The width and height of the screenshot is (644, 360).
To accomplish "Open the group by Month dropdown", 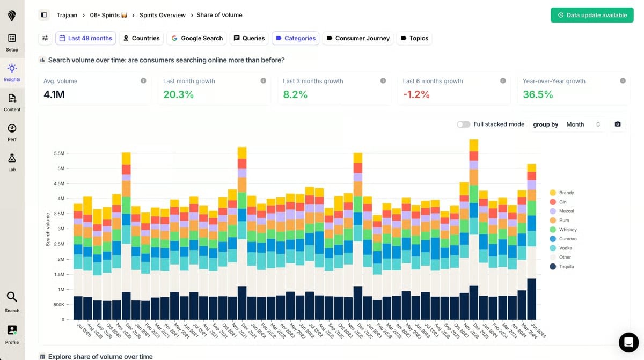I will pos(583,124).
